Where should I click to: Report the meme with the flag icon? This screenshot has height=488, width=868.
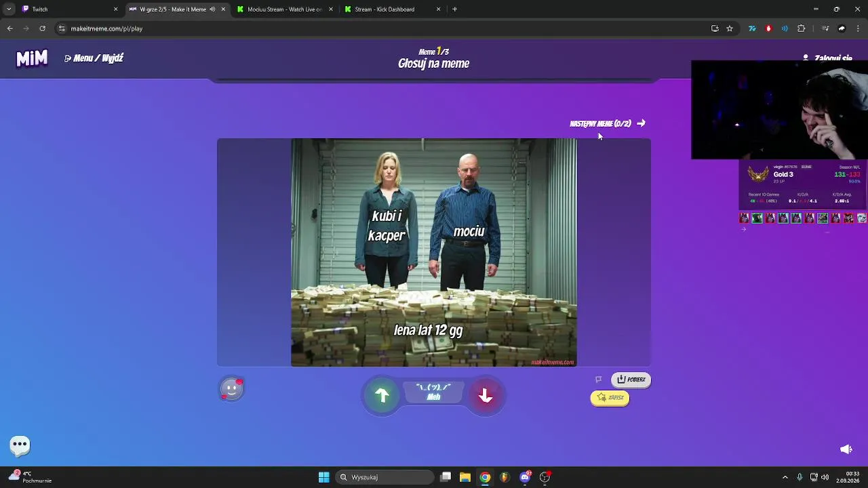598,380
